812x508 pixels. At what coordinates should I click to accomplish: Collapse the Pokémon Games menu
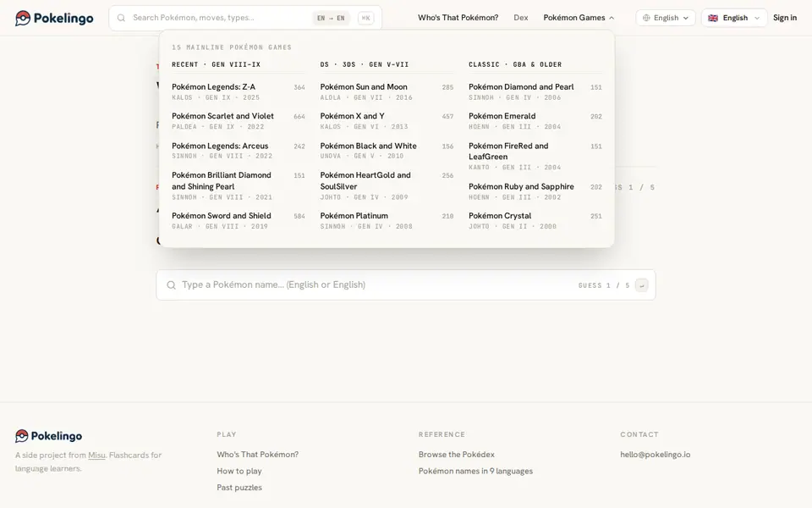pos(579,18)
